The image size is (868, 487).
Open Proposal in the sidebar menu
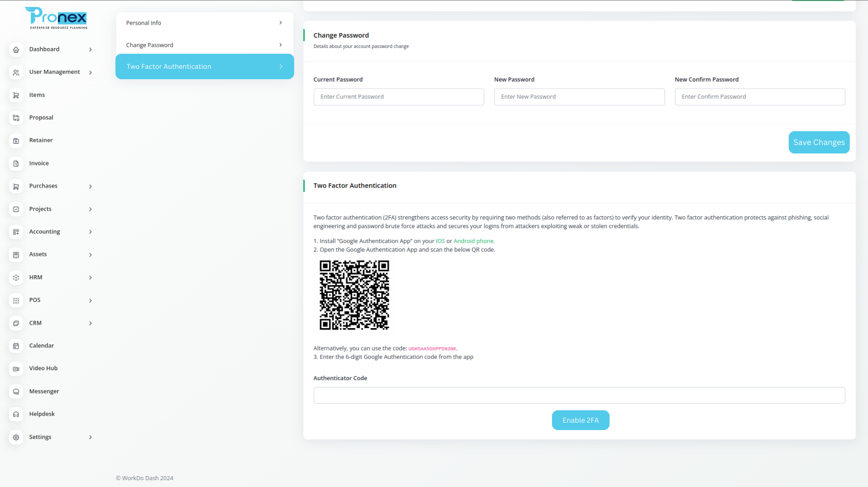41,118
